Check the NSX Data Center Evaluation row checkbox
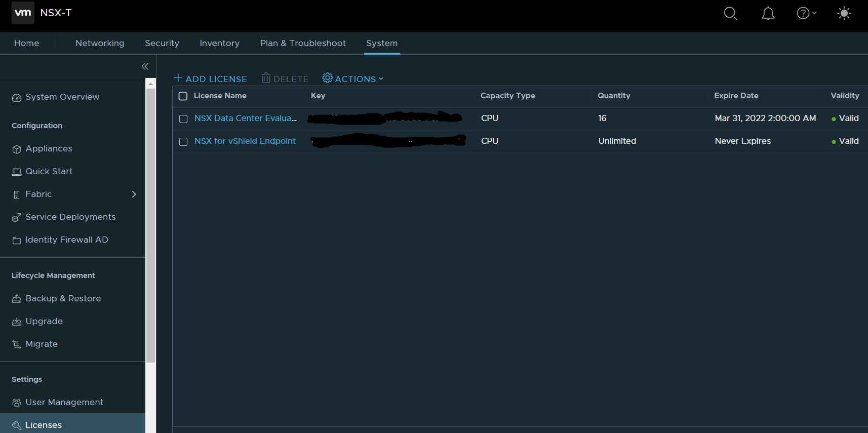The image size is (868, 433). [x=183, y=119]
